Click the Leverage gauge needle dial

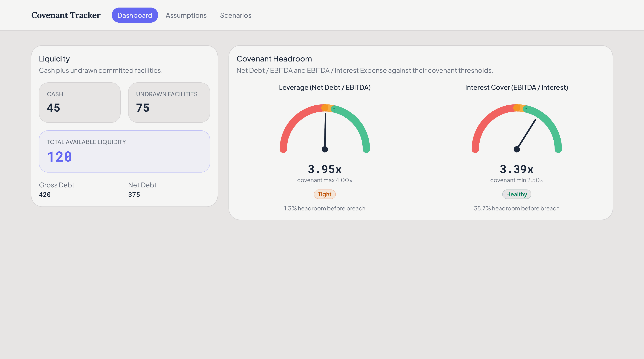point(325,128)
